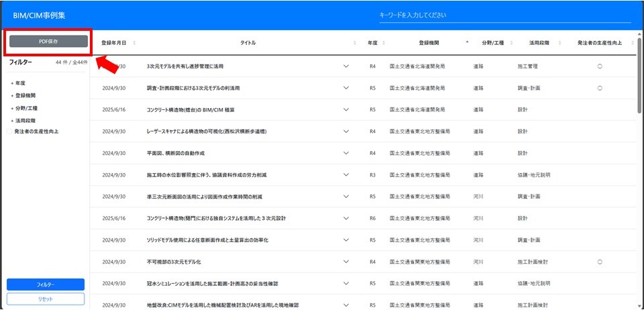Viewport: 644px width, 310px height.
Task: Click the リセット button
Action: (46, 299)
